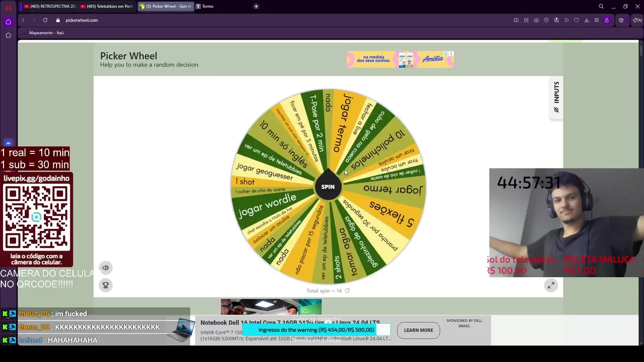Screen dimensions: 644x362
Task: Click LEARN MORE on Dell ad
Action: tap(418, 330)
